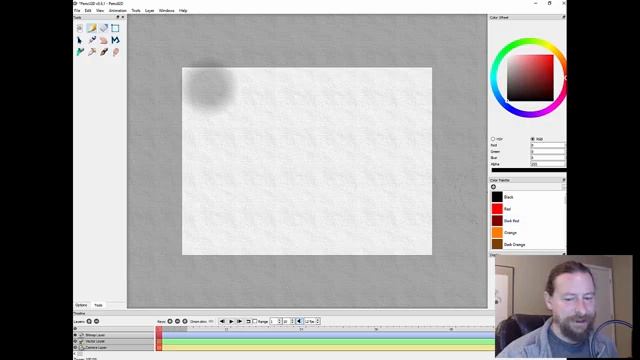Choose the Red palette swatch
640x360 pixels.
tap(497, 209)
